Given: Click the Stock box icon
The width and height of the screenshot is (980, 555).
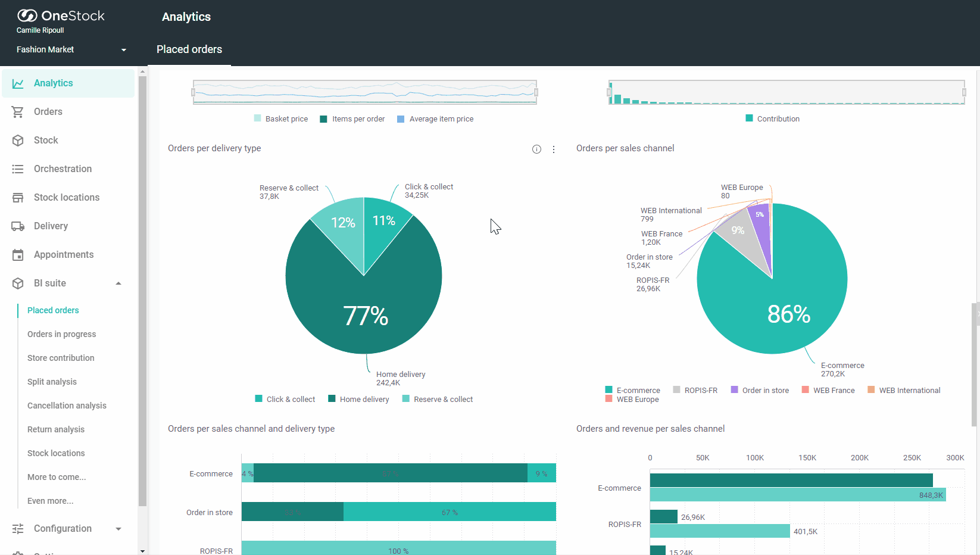Looking at the screenshot, I should coord(18,141).
